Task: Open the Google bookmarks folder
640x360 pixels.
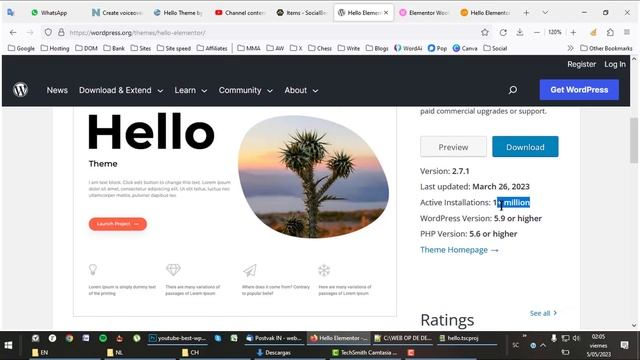Action: coord(21,48)
